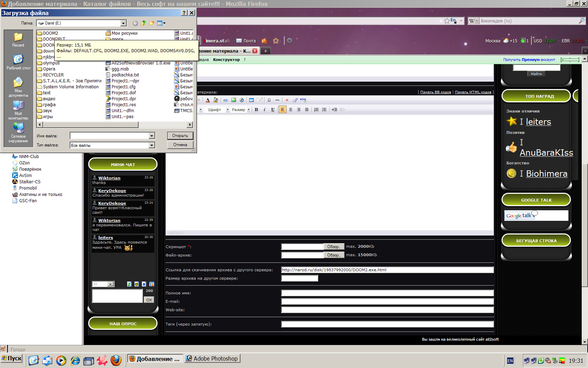The width and height of the screenshot is (588, 368).
Task: Click the background highlight color tool
Action: pos(216,100)
